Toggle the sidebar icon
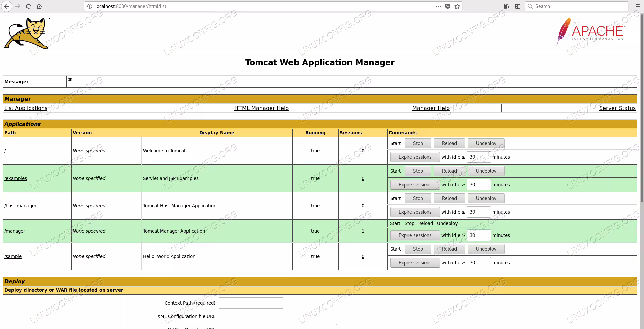 click(518, 6)
